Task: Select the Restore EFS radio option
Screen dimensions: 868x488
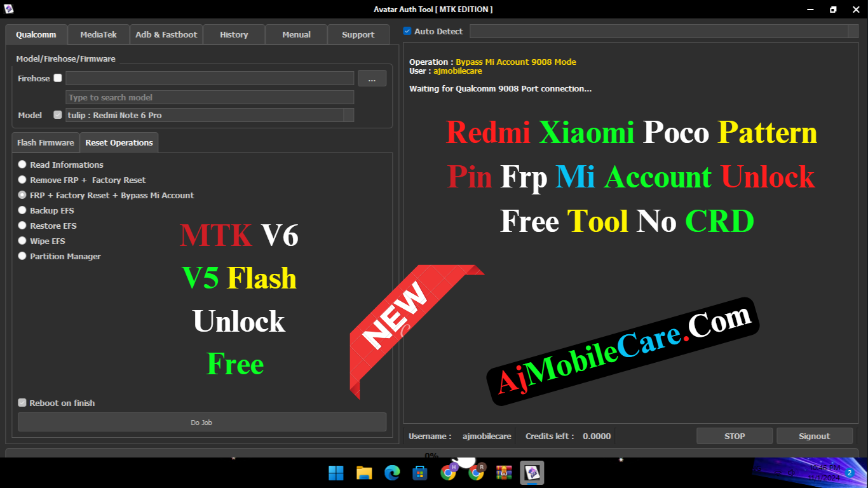Action: [x=22, y=226]
